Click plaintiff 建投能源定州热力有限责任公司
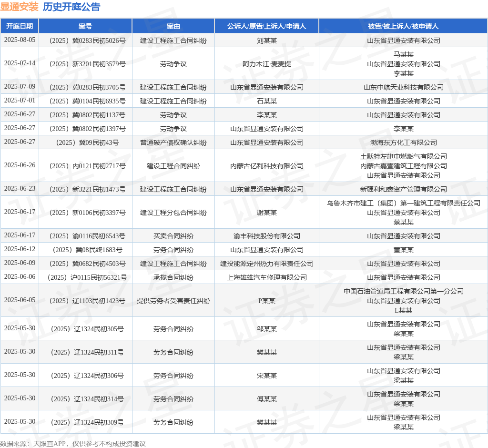This screenshot has height=448, width=488. pyautogui.click(x=267, y=264)
